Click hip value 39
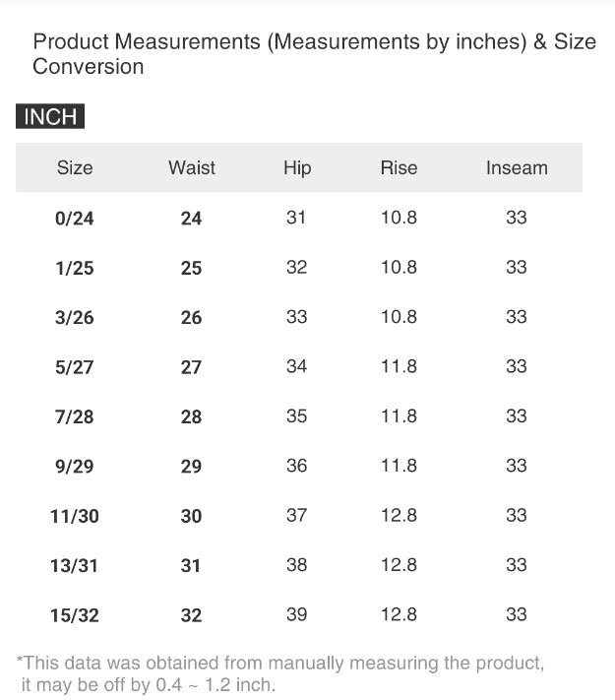Viewport: 615px width, 700px height. [x=297, y=614]
